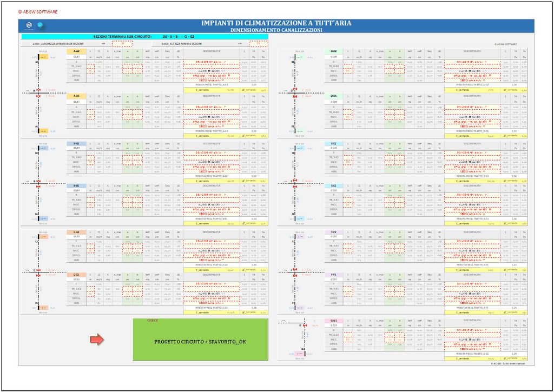
Task: Click the red valve symbol at node C
Action: (x=38, y=270)
